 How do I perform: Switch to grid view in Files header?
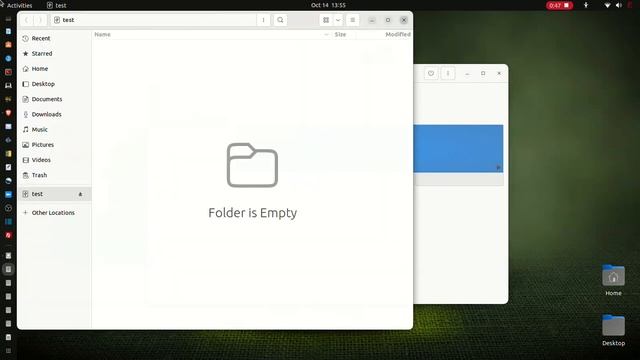pos(326,20)
